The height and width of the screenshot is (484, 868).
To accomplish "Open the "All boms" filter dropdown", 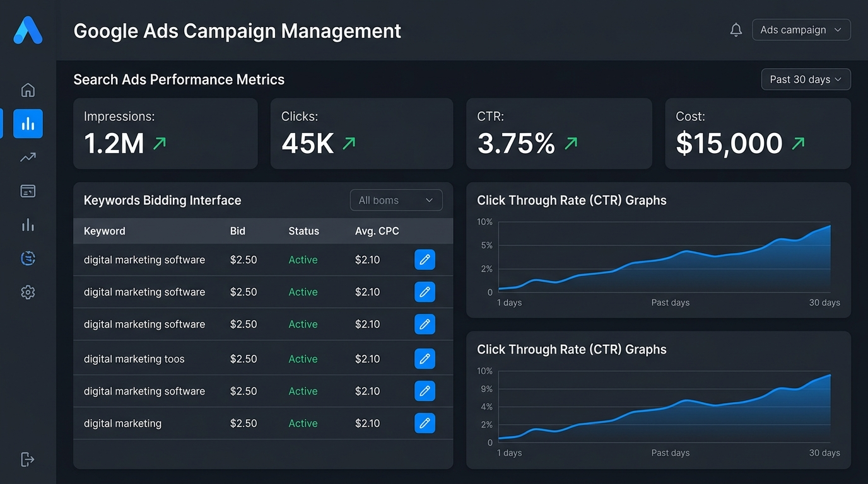I will pyautogui.click(x=396, y=200).
